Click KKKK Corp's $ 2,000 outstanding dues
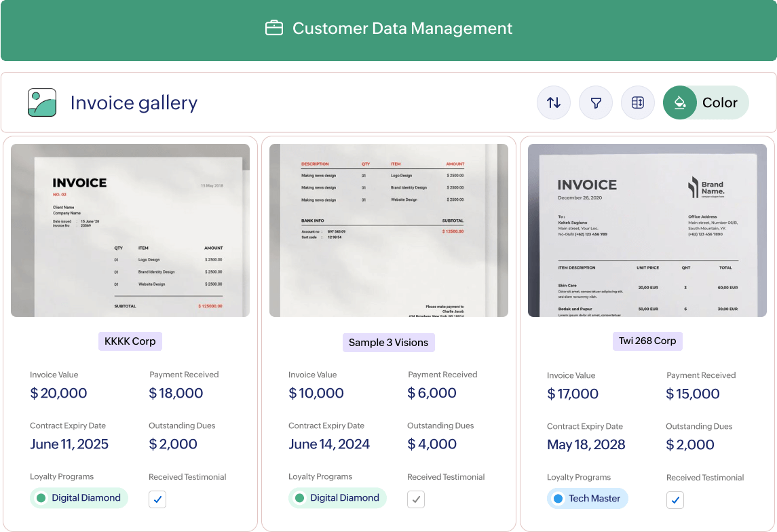 point(173,444)
